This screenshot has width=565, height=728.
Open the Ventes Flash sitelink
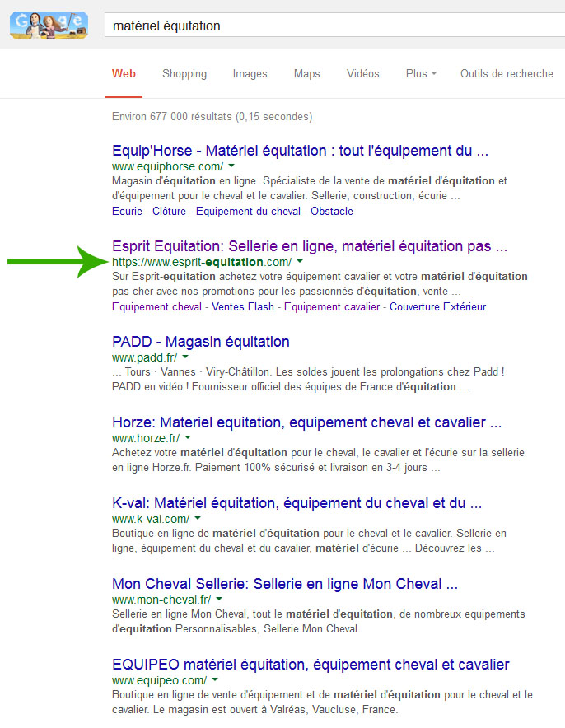(x=243, y=307)
